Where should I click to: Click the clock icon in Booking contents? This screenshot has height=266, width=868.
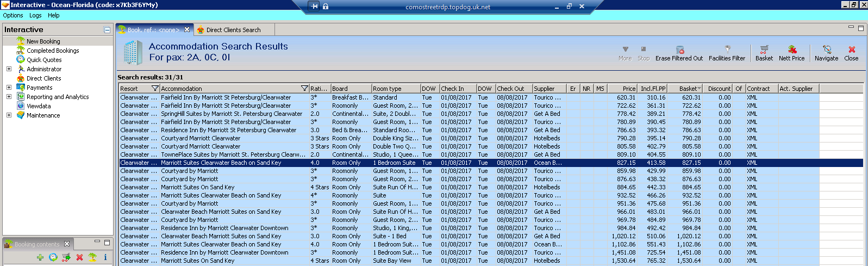(53, 257)
